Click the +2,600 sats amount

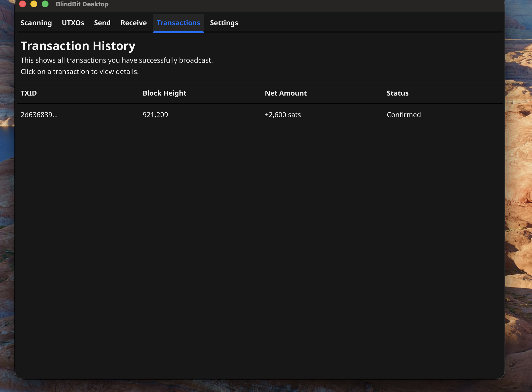(282, 115)
